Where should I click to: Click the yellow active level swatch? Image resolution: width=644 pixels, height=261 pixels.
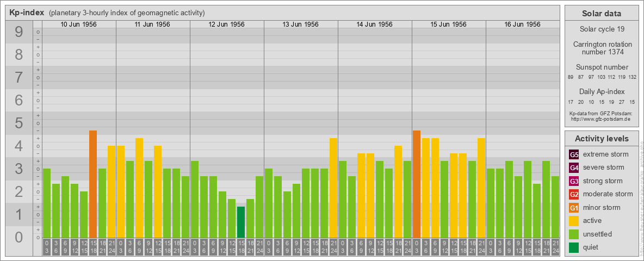(574, 221)
